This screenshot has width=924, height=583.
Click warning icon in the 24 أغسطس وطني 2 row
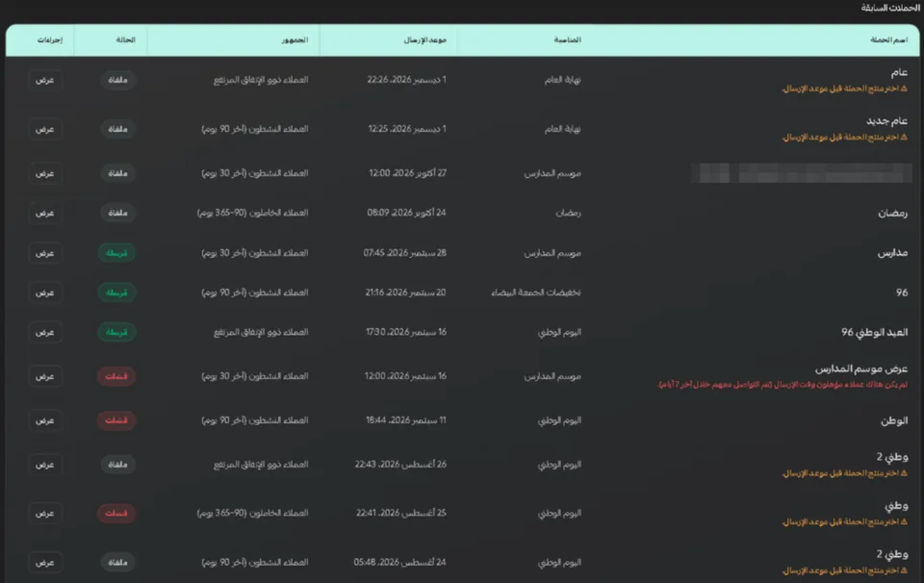904,570
